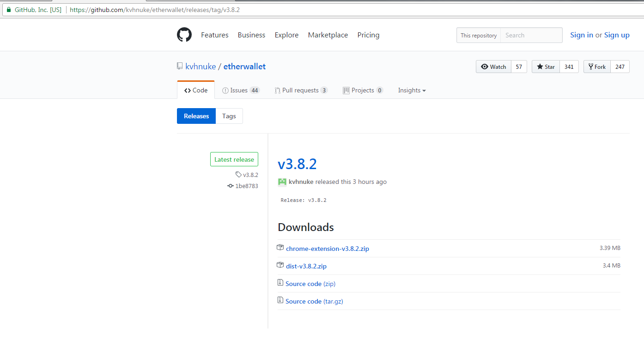Open kvhnuke profile in release byline

click(301, 182)
